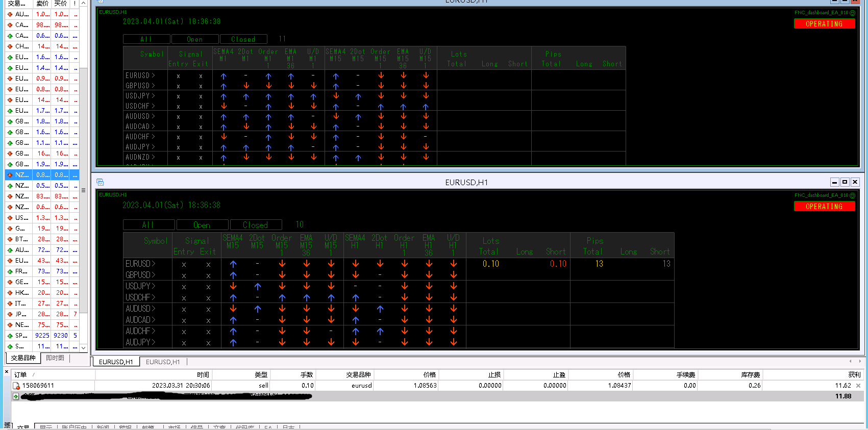
Task: Toggle the OPERATING button in the lower chart
Action: tap(824, 206)
